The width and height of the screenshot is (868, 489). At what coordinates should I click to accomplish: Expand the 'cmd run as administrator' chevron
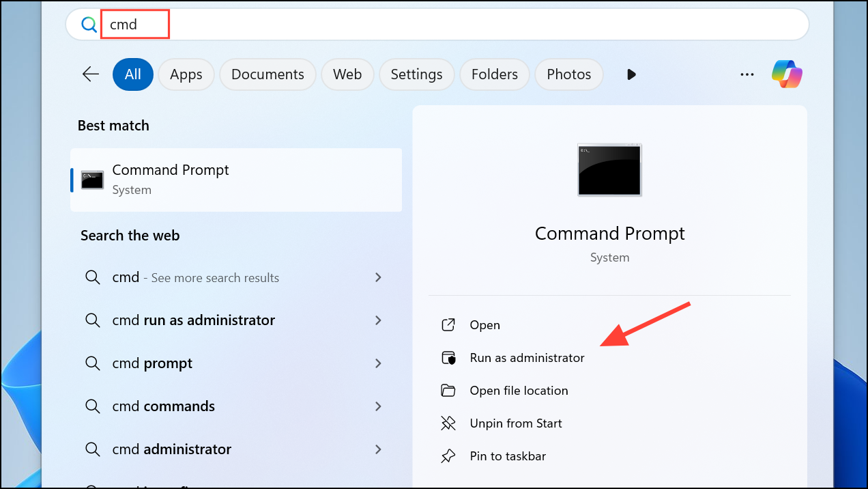[378, 320]
